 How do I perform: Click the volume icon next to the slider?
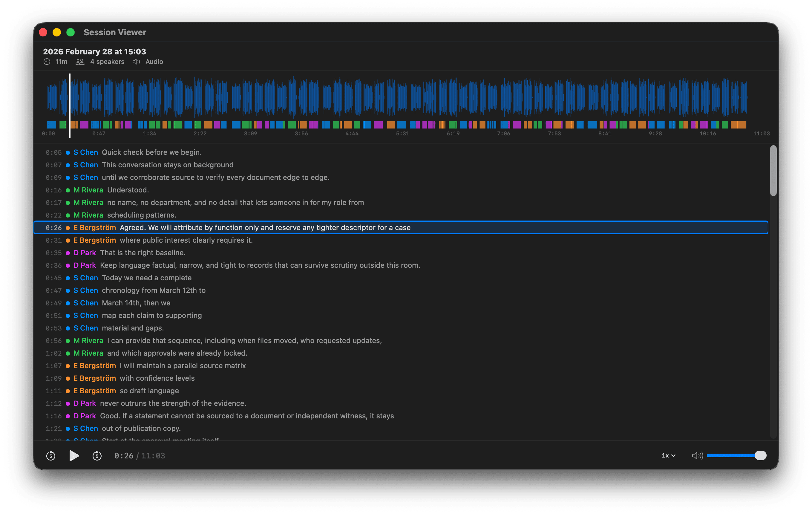(697, 456)
